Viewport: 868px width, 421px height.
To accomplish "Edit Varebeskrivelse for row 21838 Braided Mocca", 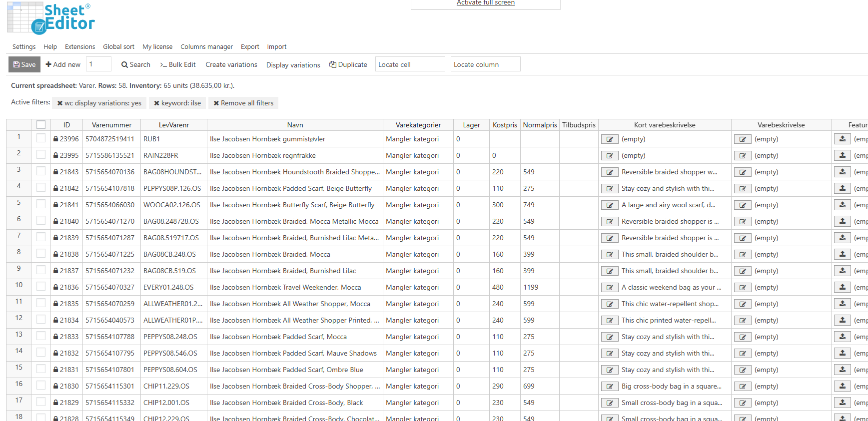I will [743, 255].
